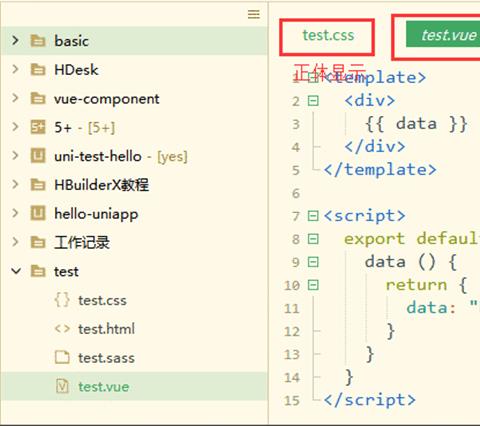
Task: Collapse the test folder chevron
Action: tap(16, 271)
